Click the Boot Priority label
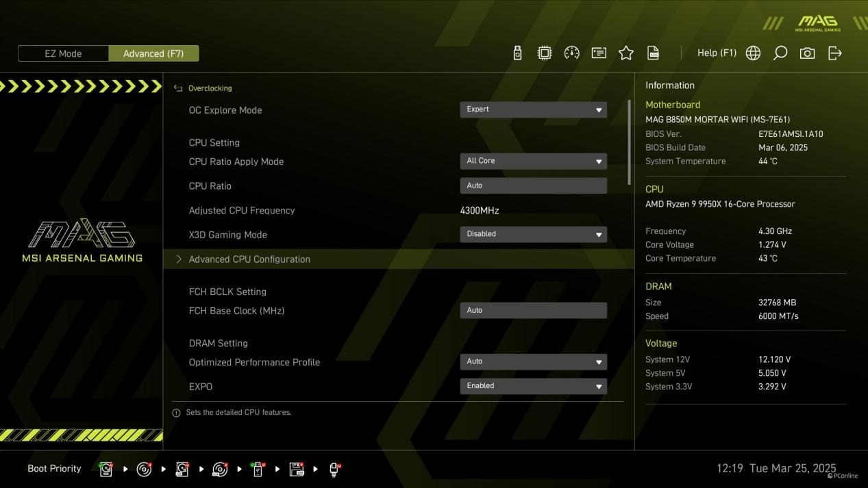Screen dimensions: 868x488 54,469
